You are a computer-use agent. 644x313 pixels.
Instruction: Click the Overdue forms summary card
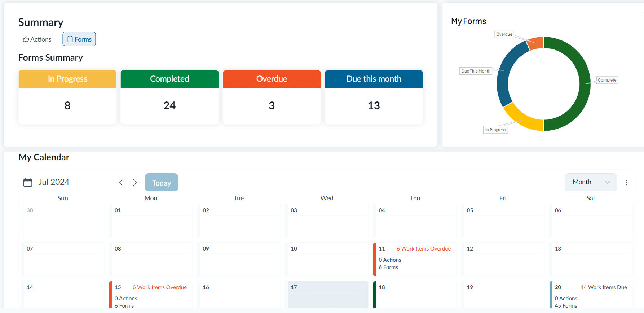tap(272, 97)
